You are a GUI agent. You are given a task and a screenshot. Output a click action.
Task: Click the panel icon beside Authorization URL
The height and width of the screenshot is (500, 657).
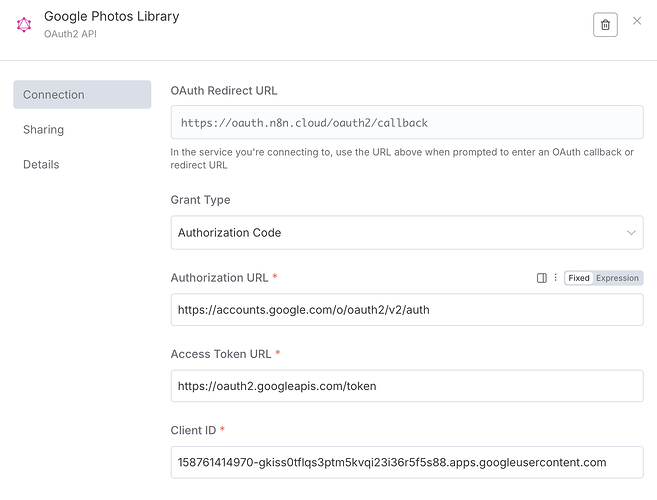(x=541, y=278)
